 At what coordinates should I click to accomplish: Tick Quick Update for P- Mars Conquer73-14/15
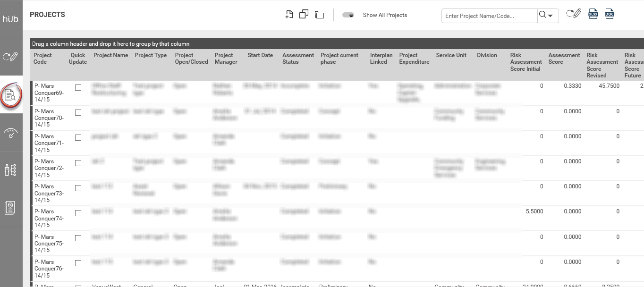(78, 188)
